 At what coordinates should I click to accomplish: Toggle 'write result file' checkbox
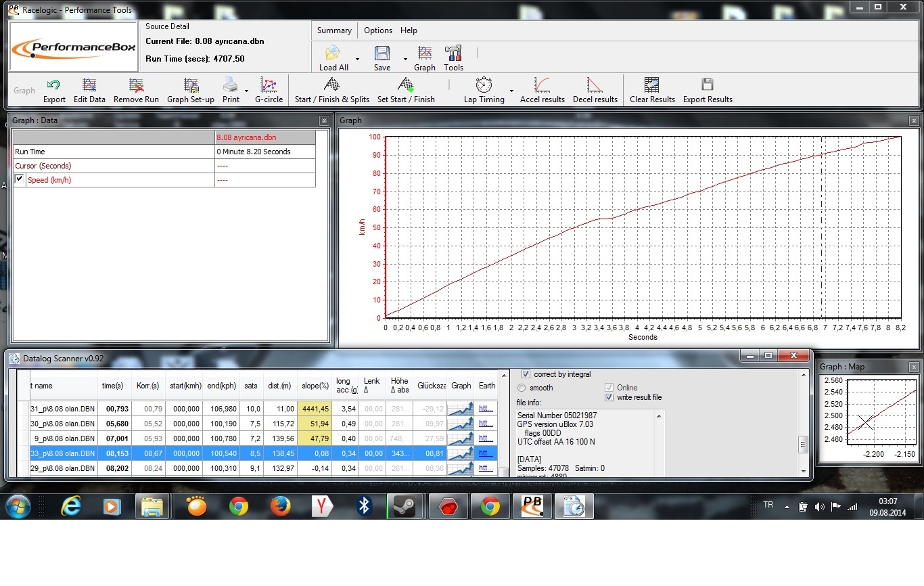click(x=609, y=397)
